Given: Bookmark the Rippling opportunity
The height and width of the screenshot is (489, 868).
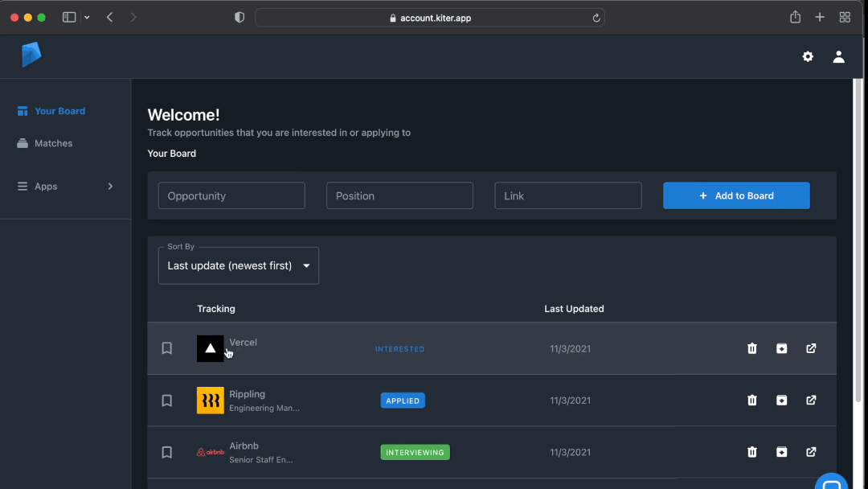Looking at the screenshot, I should click(x=166, y=401).
